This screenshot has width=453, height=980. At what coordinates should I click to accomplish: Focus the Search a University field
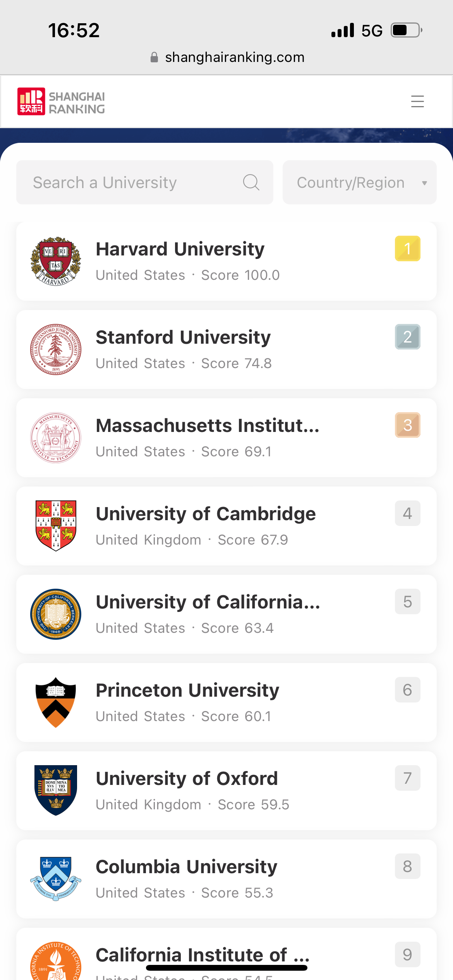[132, 183]
